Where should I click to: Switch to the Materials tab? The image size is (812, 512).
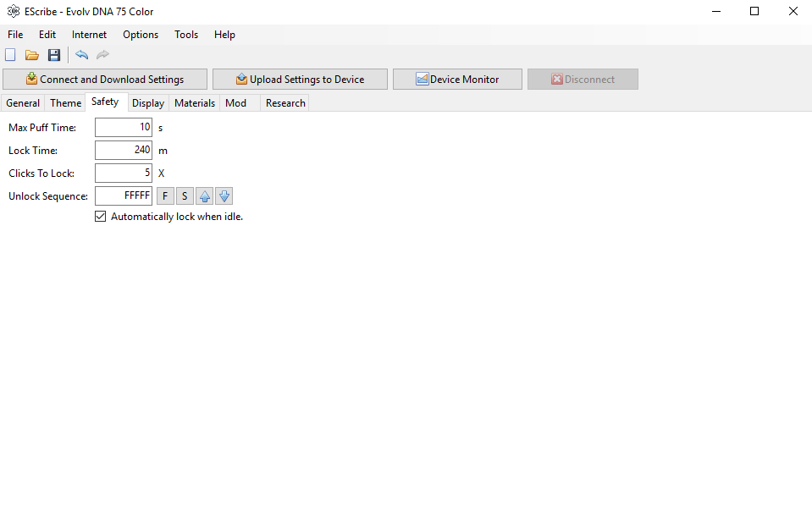click(195, 103)
